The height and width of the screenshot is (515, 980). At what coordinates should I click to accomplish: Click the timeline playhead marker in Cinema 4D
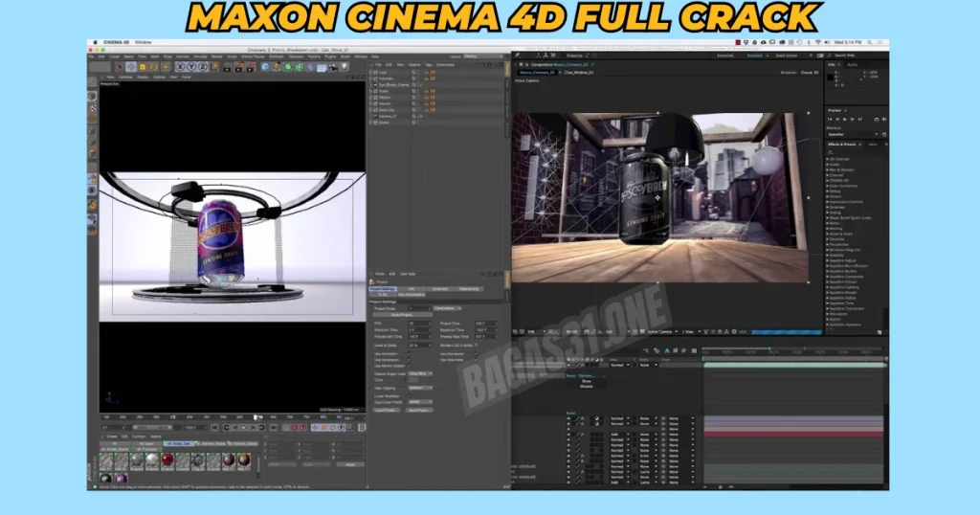pyautogui.click(x=255, y=416)
